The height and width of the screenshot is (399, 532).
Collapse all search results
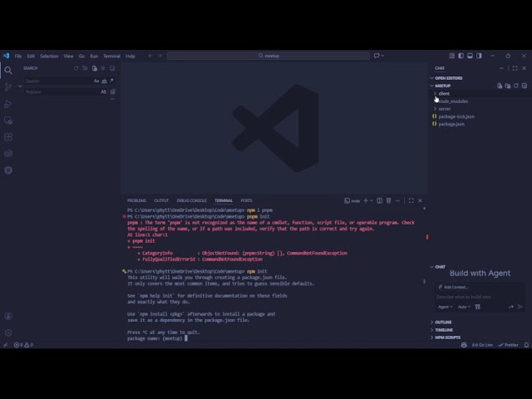[x=112, y=68]
